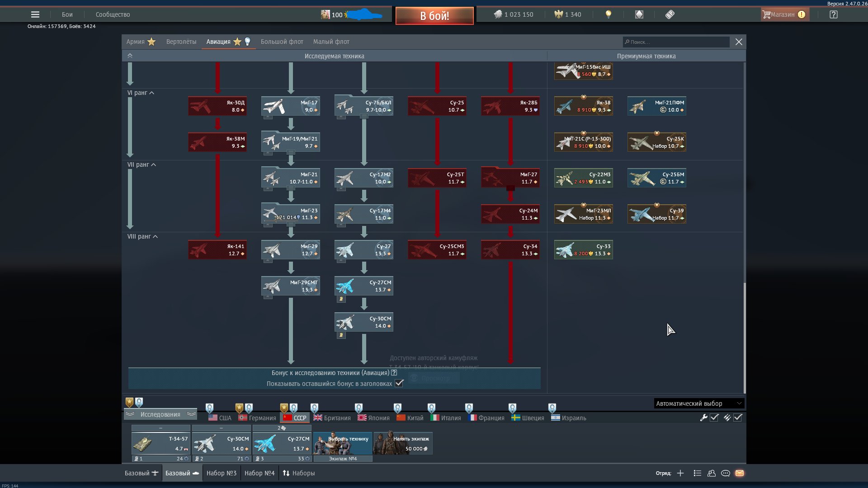Open the main hamburger menu

pos(35,14)
